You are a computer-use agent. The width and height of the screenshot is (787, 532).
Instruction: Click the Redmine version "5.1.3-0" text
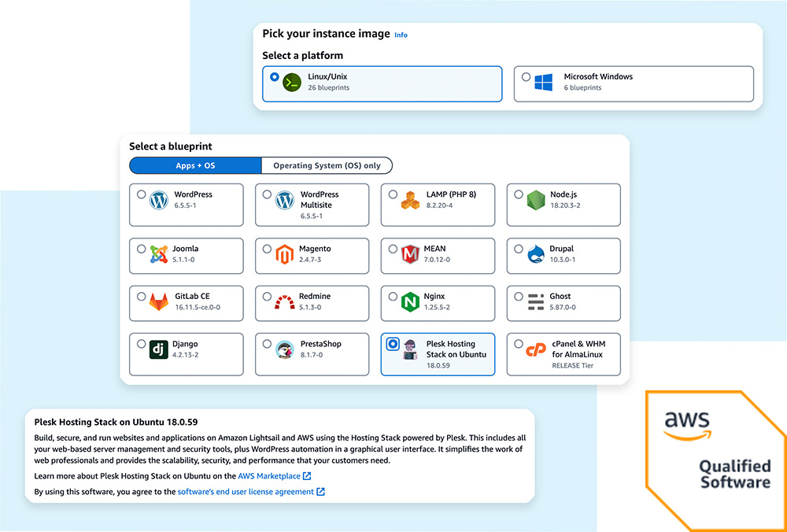[310, 307]
